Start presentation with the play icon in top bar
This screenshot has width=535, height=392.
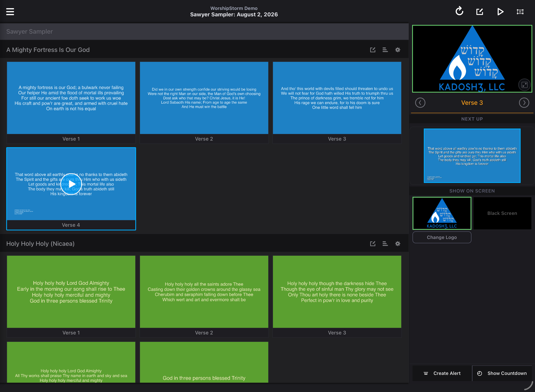pyautogui.click(x=500, y=12)
